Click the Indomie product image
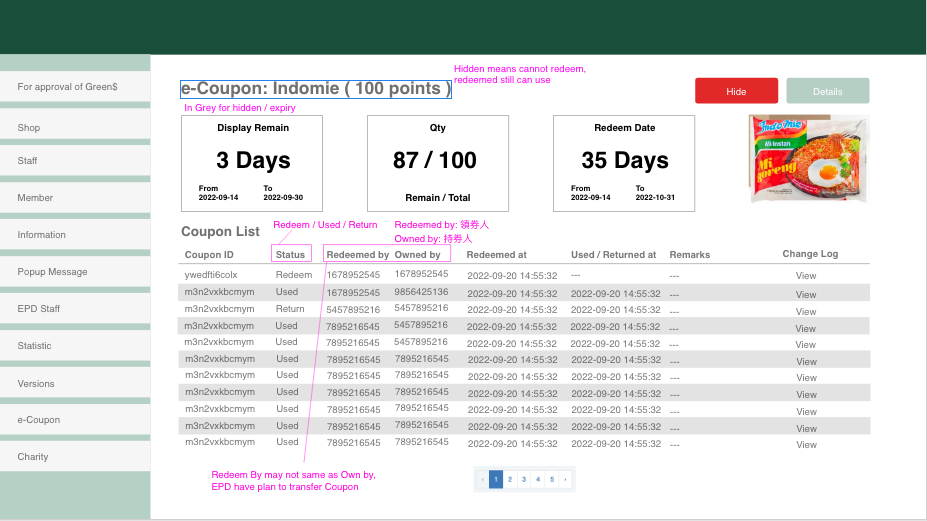Image resolution: width=927 pixels, height=521 pixels. click(x=808, y=158)
